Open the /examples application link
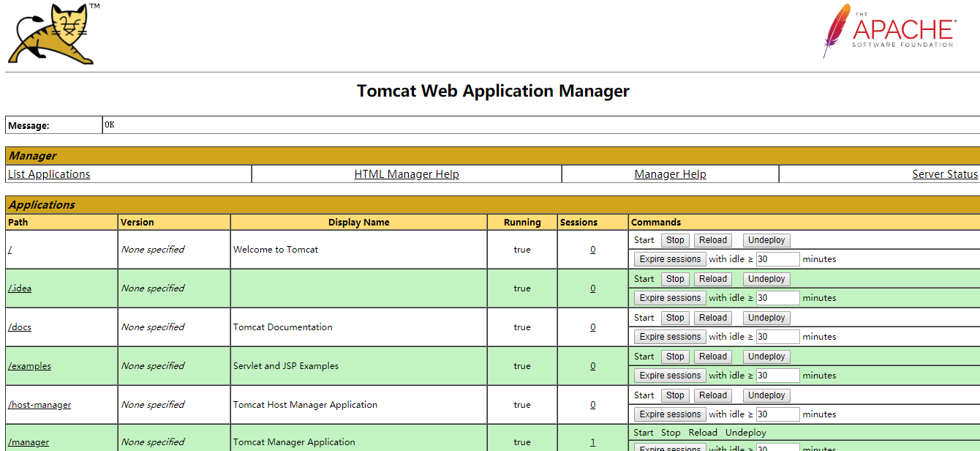Image resolution: width=980 pixels, height=451 pixels. coord(29,366)
